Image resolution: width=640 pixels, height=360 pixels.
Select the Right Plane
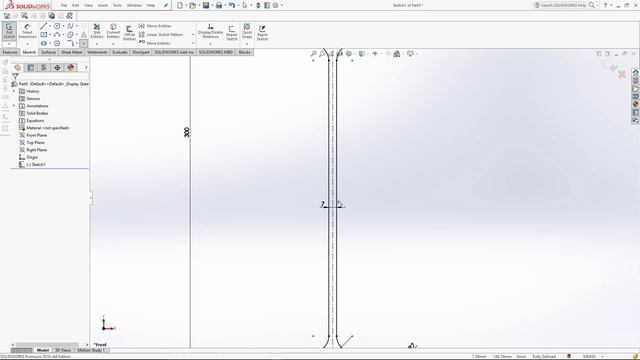point(36,150)
